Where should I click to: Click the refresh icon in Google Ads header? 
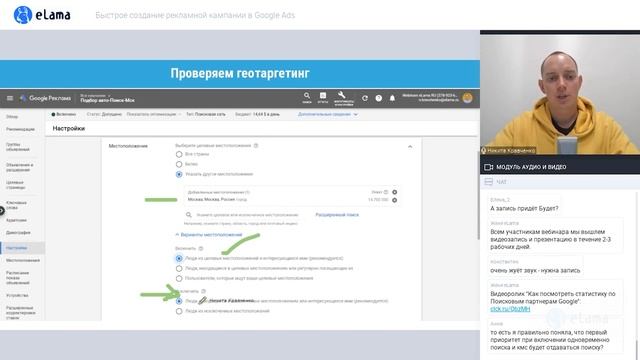point(365,98)
